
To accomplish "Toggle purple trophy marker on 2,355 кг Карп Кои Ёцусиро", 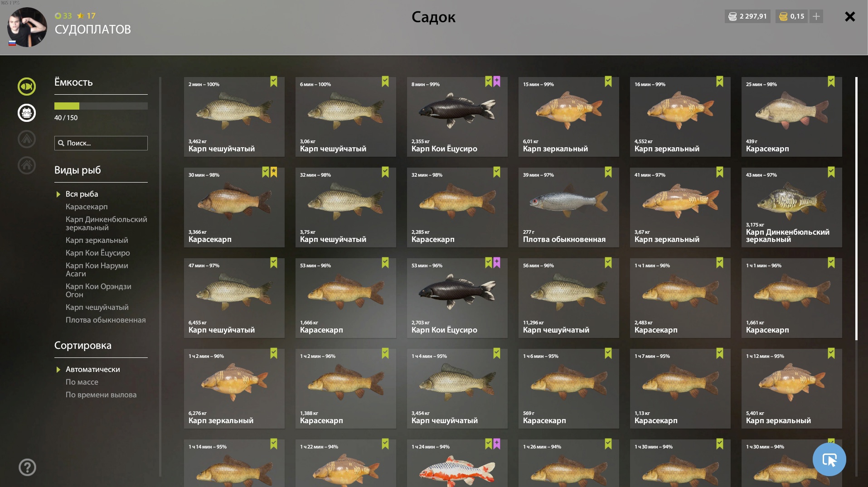I will pyautogui.click(x=497, y=82).
